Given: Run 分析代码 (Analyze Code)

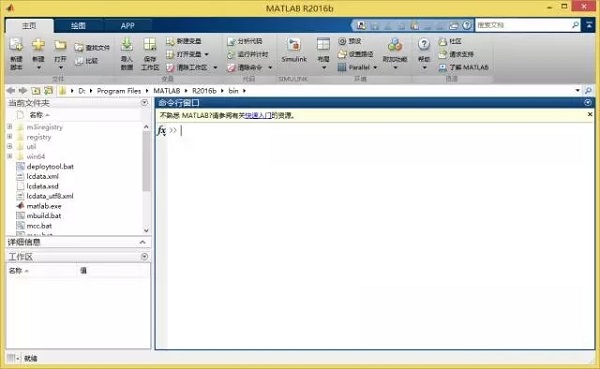Looking at the screenshot, I should coord(245,41).
